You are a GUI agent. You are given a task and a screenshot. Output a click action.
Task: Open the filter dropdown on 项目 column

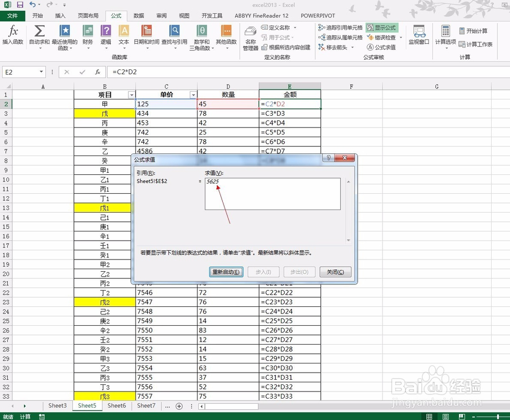point(133,95)
